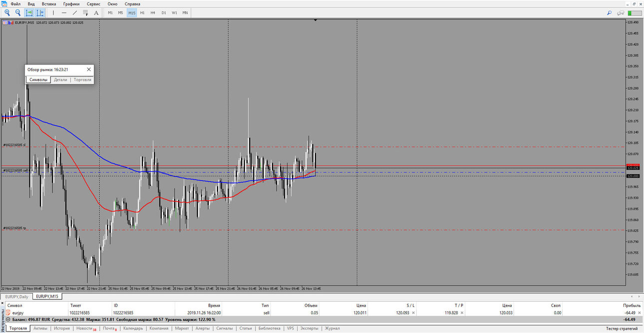
Task: Open the Эксперты terminal tab
Action: pyautogui.click(x=309, y=328)
